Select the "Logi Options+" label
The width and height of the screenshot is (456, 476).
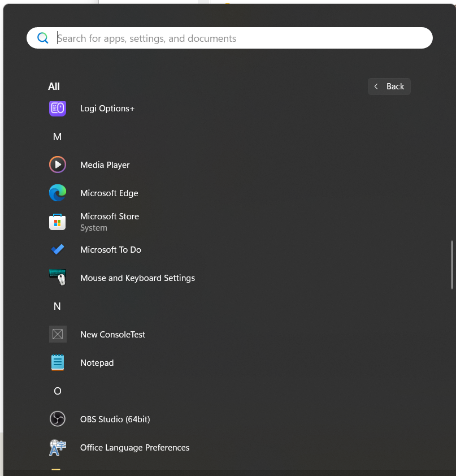coord(107,109)
